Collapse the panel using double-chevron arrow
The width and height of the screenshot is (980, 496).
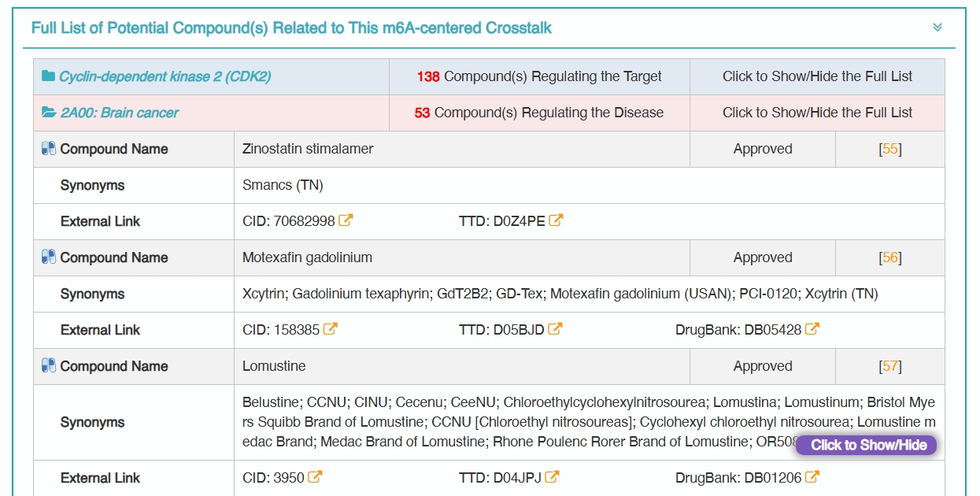click(x=937, y=28)
